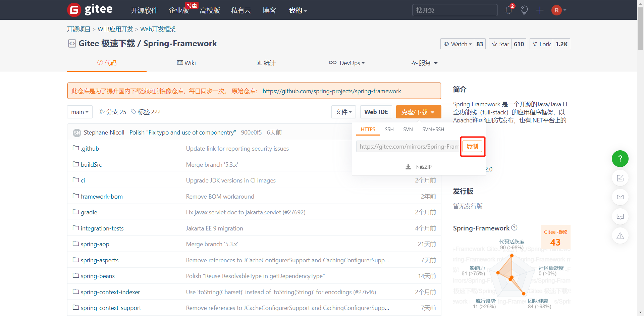Image resolution: width=644 pixels, height=316 pixels.
Task: Open 私有云 in the top navigation
Action: [x=241, y=10]
